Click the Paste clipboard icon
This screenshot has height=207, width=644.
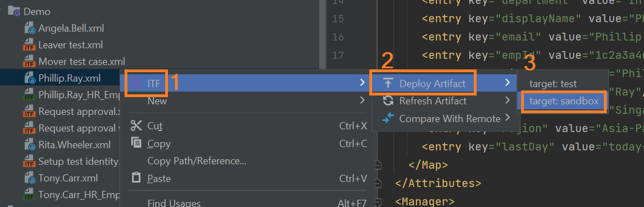click(x=136, y=178)
